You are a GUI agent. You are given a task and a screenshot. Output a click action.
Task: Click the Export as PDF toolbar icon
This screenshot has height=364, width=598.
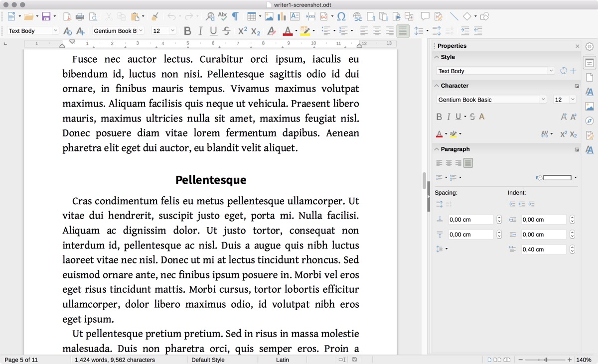(67, 16)
